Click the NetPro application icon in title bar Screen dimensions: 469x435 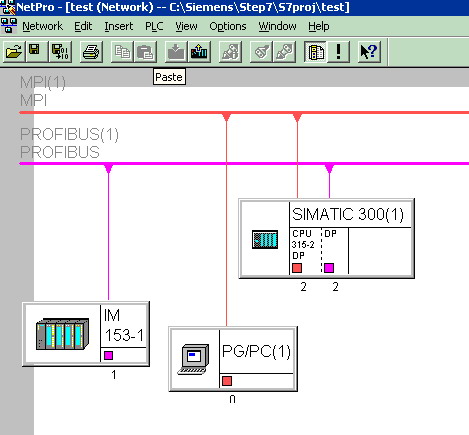(x=7, y=7)
